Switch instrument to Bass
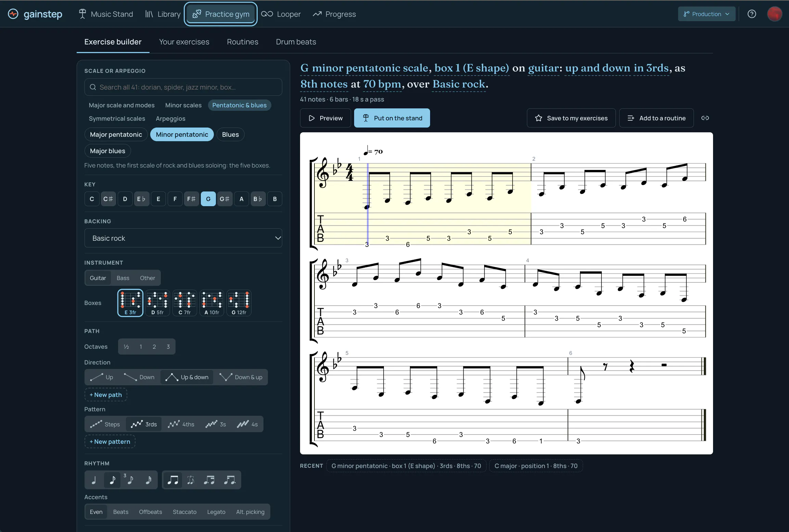 tap(123, 278)
